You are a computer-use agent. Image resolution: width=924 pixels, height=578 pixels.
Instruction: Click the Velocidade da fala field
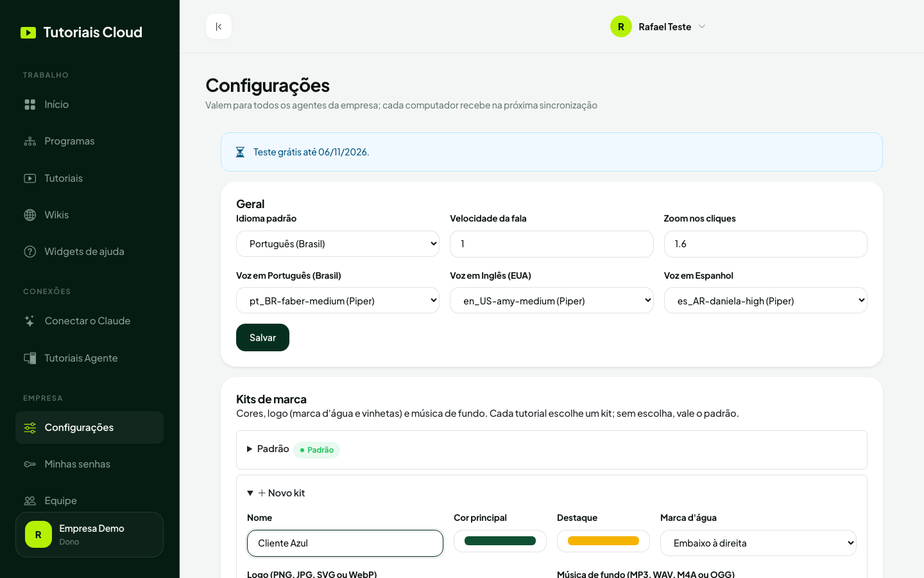(551, 244)
